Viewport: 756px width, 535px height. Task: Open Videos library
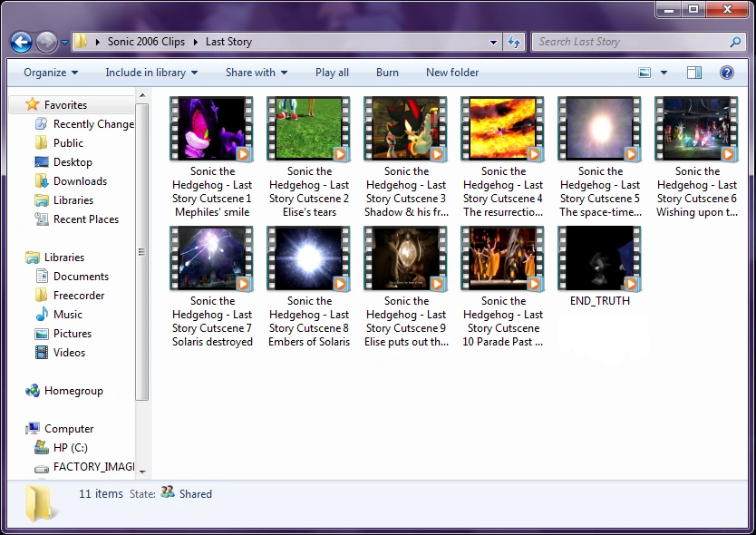point(60,353)
